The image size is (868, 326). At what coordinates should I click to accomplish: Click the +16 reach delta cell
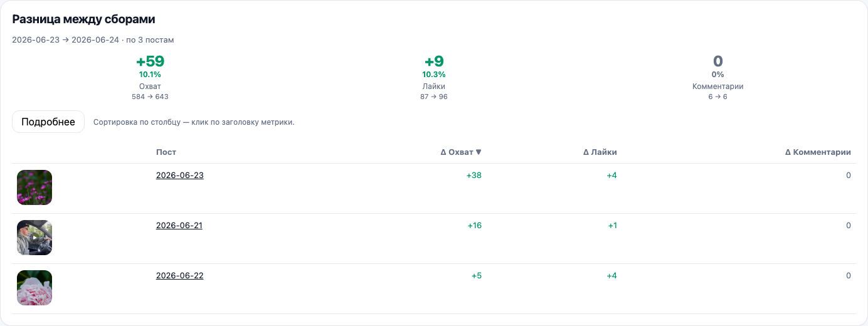[x=475, y=225]
